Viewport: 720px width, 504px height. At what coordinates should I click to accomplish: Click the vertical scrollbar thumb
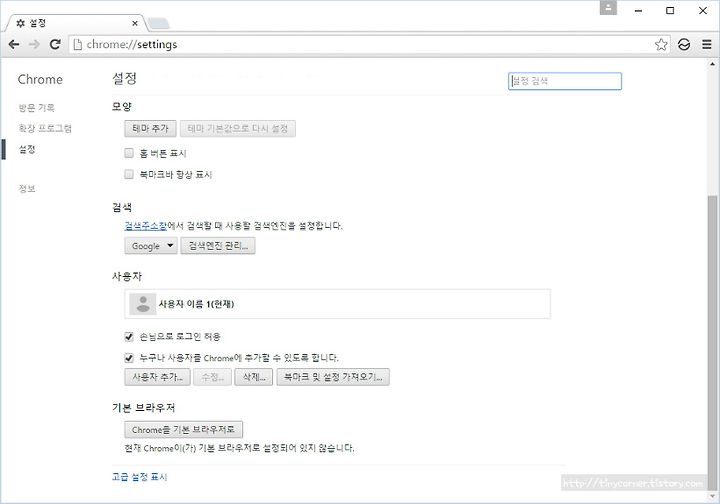point(712,342)
